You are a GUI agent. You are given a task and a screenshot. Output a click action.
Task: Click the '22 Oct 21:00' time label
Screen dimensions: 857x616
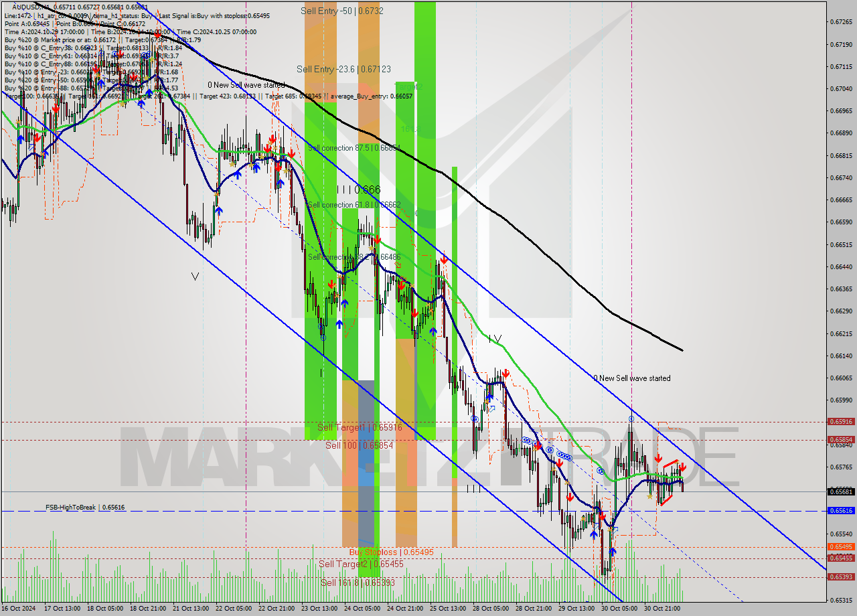pyautogui.click(x=276, y=609)
